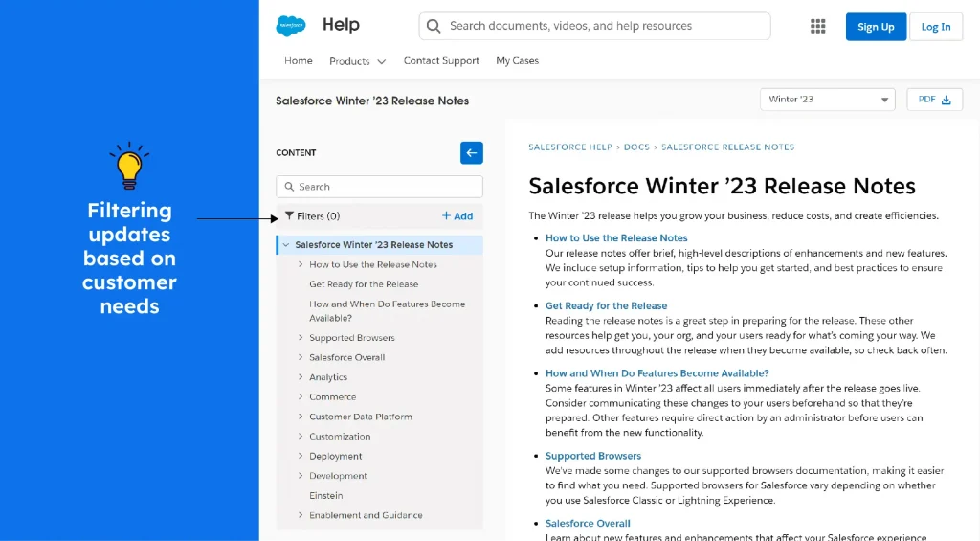Open the Winter '23 version dropdown

(828, 100)
